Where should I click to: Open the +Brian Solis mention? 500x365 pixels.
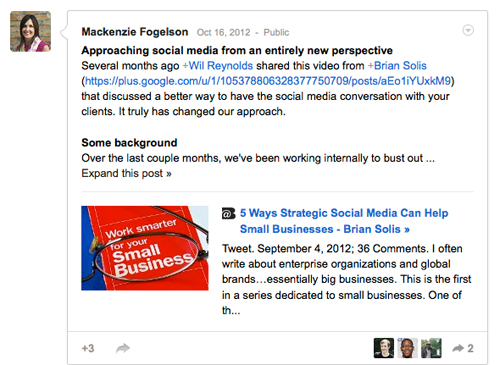click(x=397, y=66)
